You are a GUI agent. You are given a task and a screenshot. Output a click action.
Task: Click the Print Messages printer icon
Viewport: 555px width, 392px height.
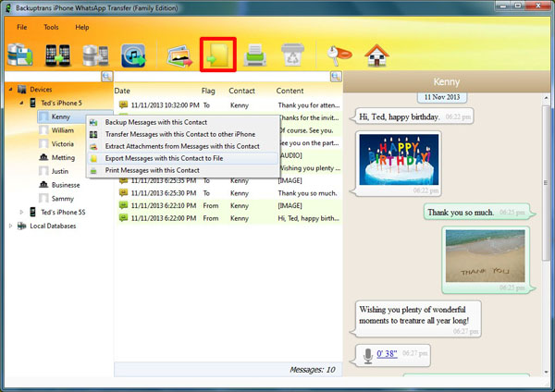(x=255, y=55)
